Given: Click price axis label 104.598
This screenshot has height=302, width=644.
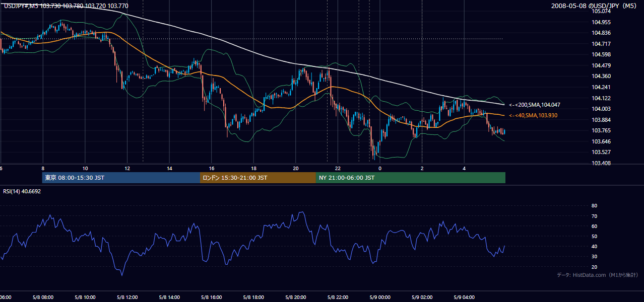Looking at the screenshot, I should pyautogui.click(x=601, y=54).
